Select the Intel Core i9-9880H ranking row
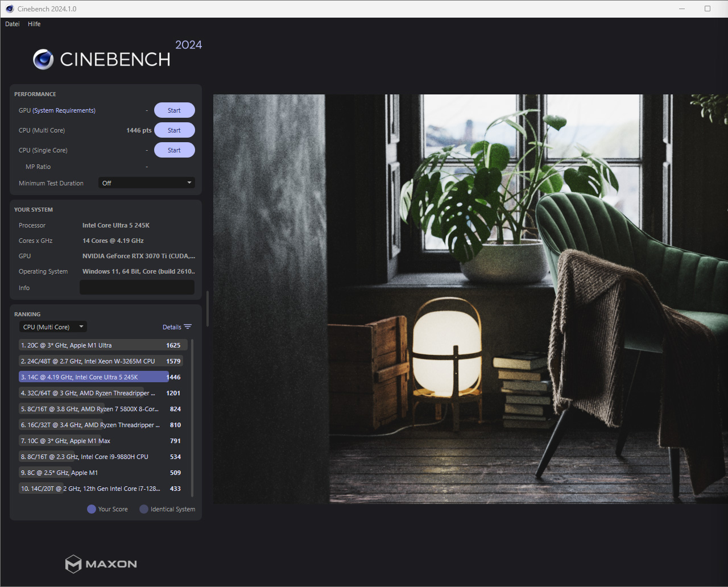728x587 pixels. point(103,457)
